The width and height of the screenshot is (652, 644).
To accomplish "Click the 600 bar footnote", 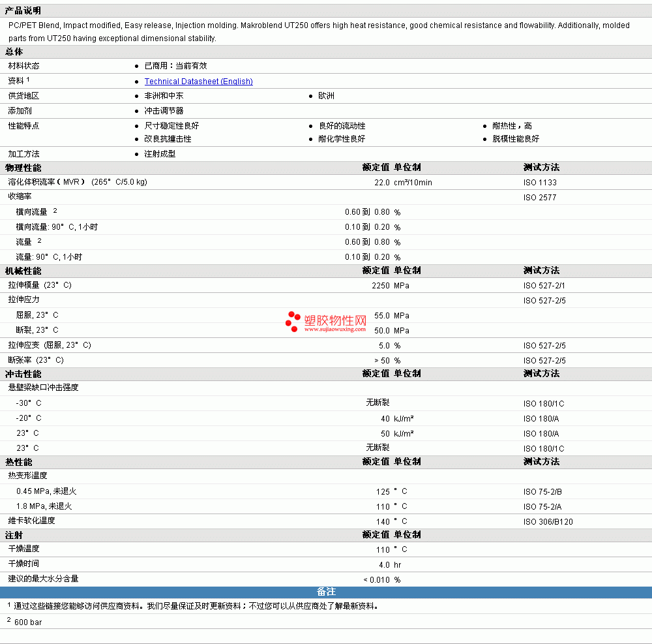I will (x=28, y=622).
